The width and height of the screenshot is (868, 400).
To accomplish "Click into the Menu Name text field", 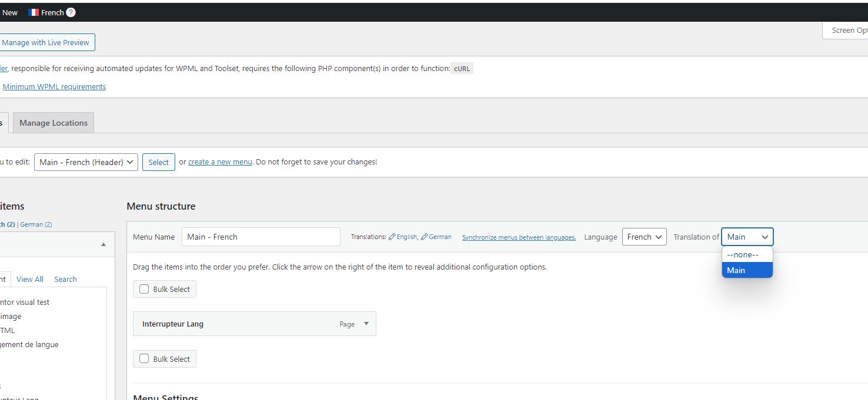I will [261, 237].
